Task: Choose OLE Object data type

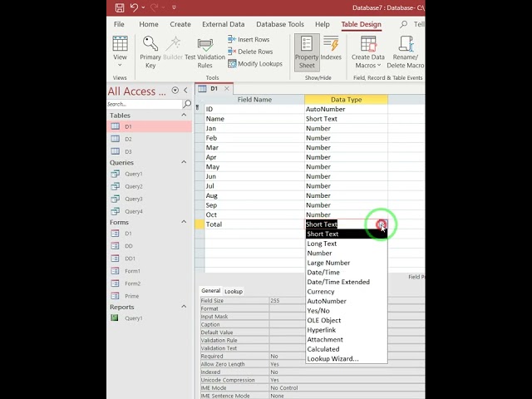Action: [x=347, y=320]
